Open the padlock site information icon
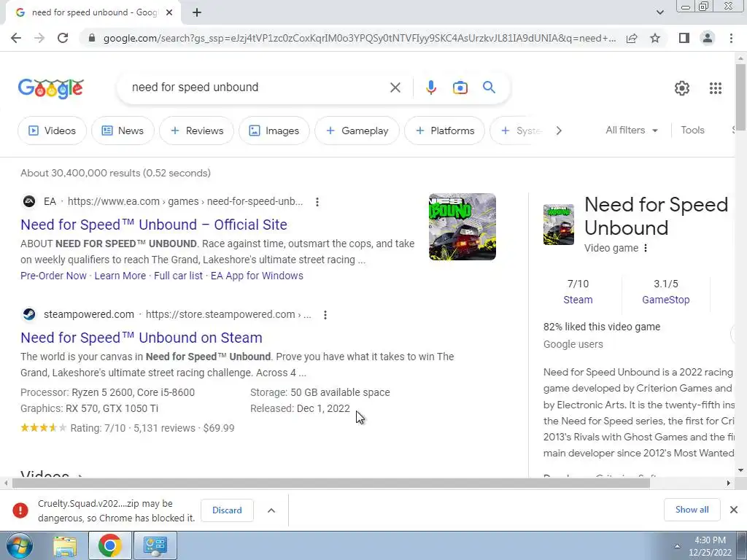Screen dimensions: 747x560 [92, 38]
